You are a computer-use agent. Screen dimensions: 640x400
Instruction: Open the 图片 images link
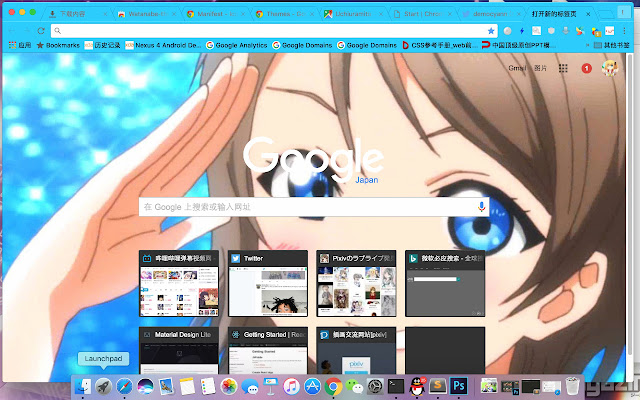point(540,68)
